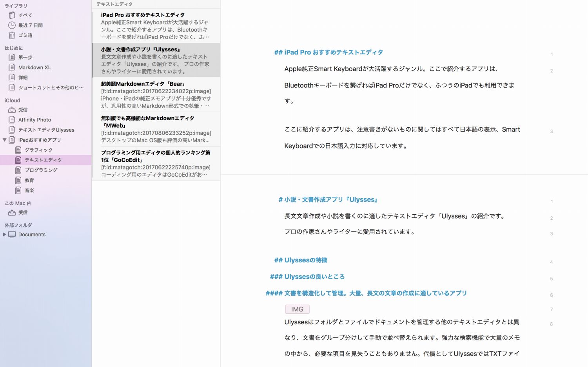
Task: Click the IMG image tag in editor
Action: [297, 309]
